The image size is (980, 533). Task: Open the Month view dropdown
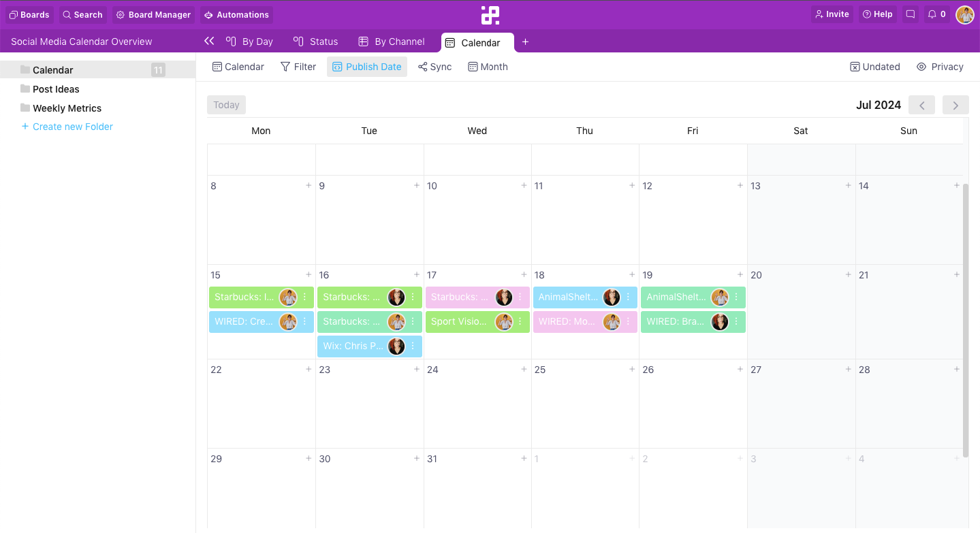click(x=488, y=67)
